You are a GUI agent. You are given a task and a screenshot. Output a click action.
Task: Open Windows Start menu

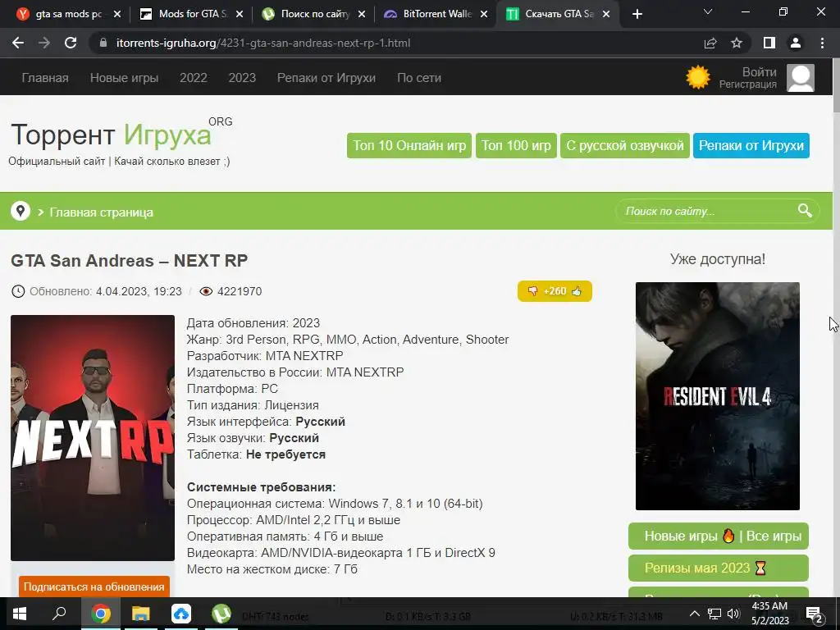point(20,614)
